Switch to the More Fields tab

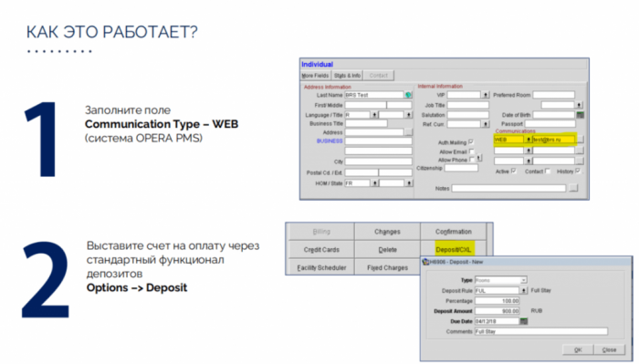pyautogui.click(x=315, y=76)
